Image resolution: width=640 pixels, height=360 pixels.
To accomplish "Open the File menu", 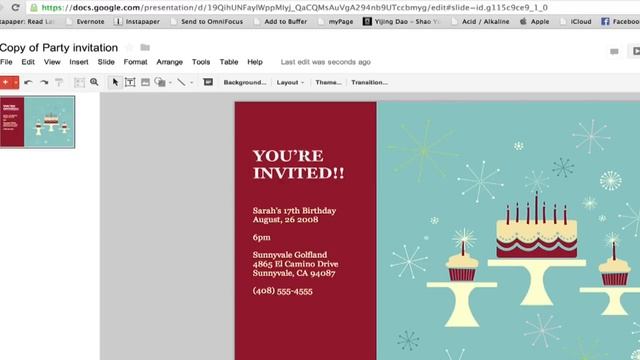I will click(x=6, y=62).
